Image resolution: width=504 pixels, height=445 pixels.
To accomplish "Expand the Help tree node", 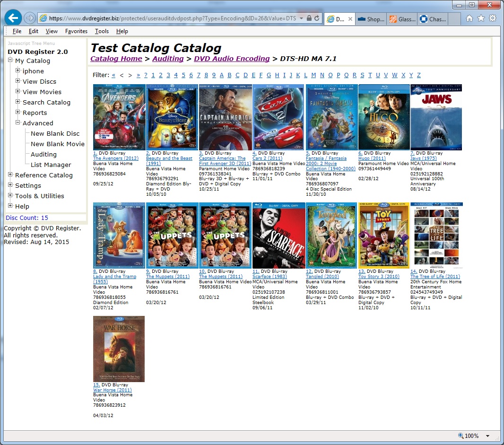I will click(x=10, y=205).
